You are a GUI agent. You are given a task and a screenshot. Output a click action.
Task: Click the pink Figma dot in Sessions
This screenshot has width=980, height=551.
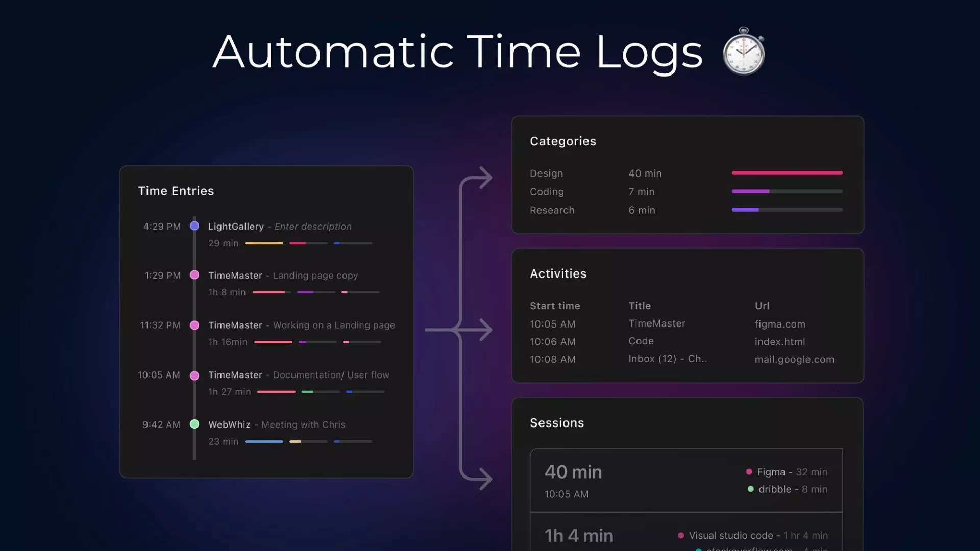tap(749, 472)
